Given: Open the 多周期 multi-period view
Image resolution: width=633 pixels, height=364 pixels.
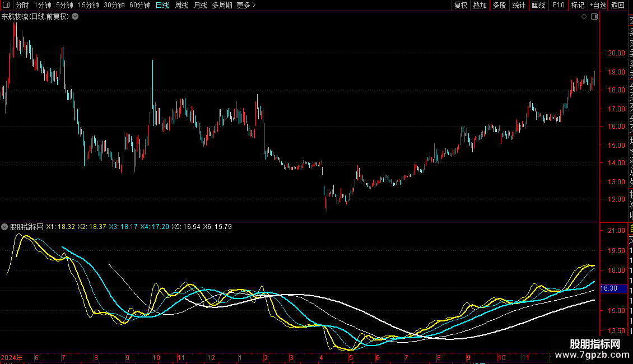Looking at the screenshot, I should (x=222, y=5).
